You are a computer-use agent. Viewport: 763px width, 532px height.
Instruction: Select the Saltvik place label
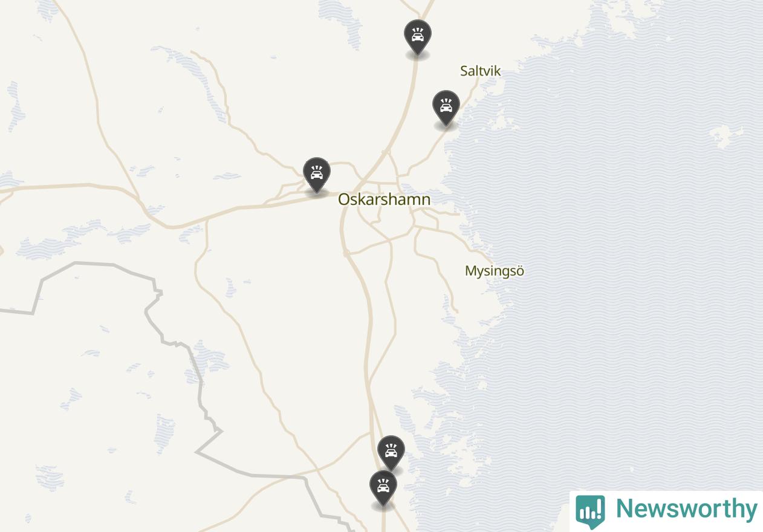[481, 71]
